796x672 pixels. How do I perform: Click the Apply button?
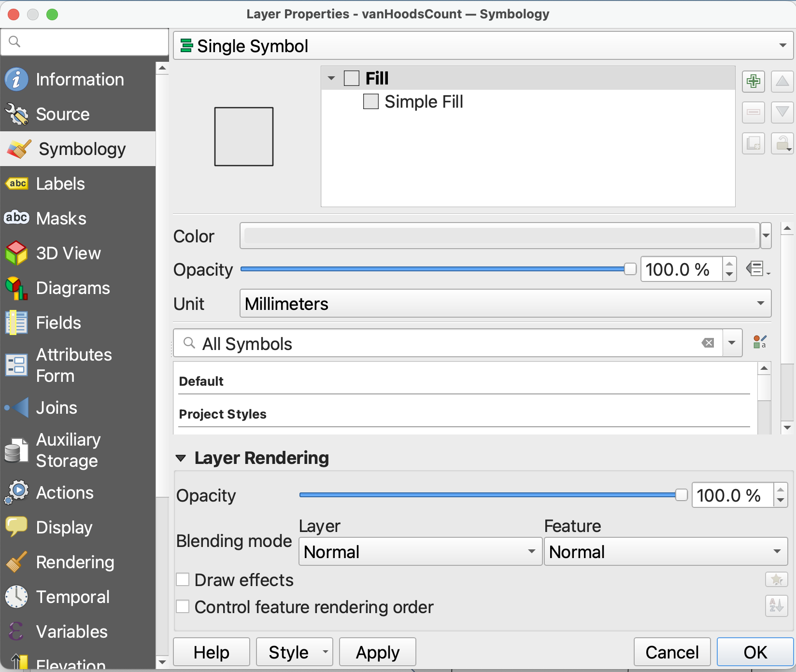click(377, 652)
